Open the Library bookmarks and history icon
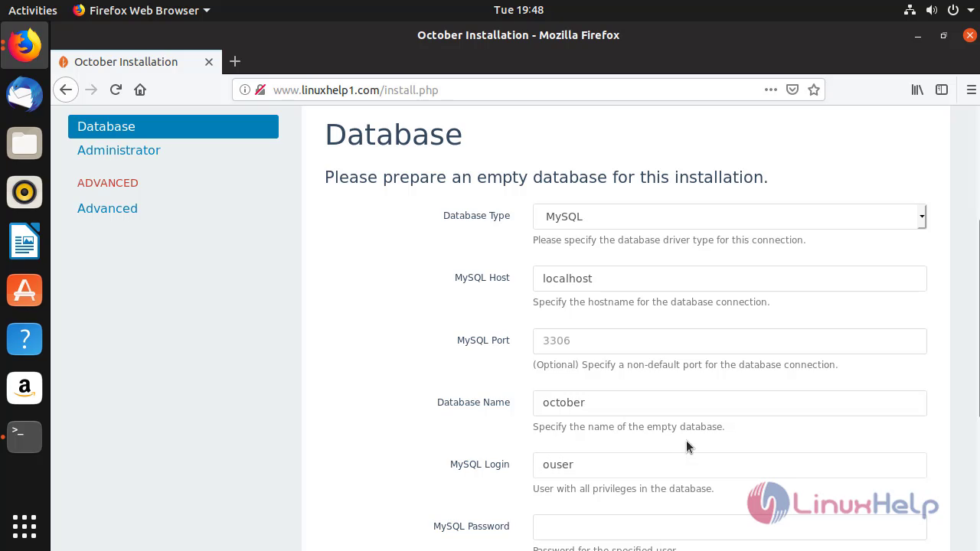This screenshot has width=980, height=551. coord(917,90)
